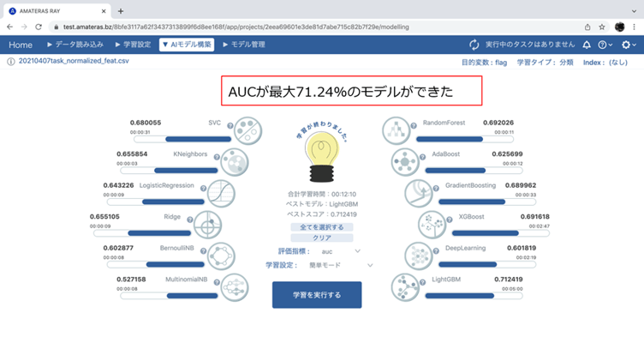
Task: Open the browser profile avatar
Action: click(x=620, y=27)
